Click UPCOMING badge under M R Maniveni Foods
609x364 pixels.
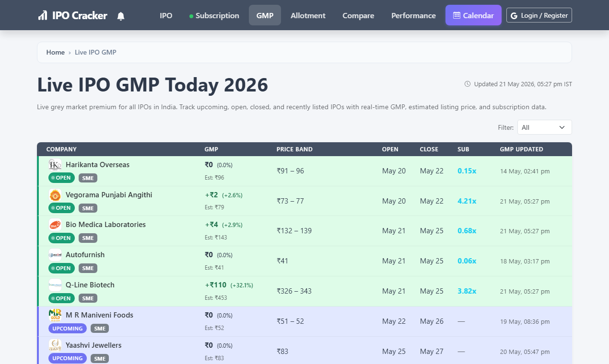pos(68,329)
